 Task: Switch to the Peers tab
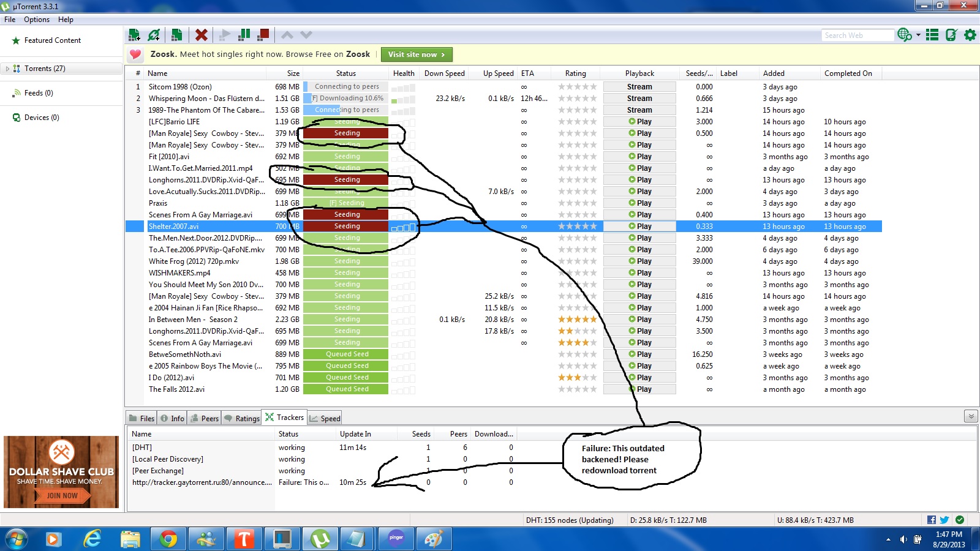click(204, 418)
